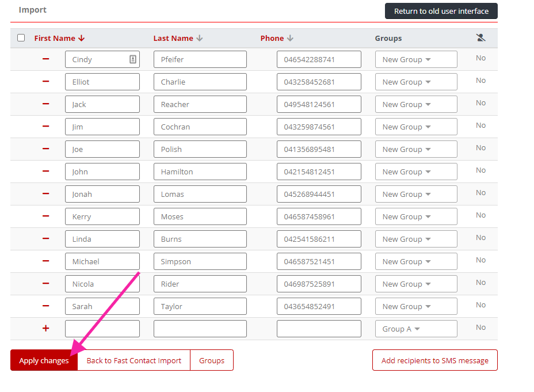534x392 pixels.
Task: Click the No value in Cindy's row
Action: point(480,58)
